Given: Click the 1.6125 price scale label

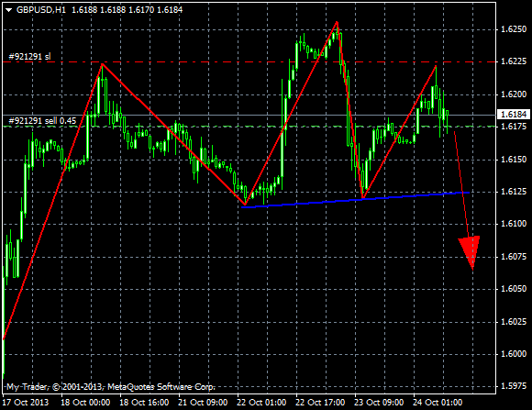Looking at the screenshot, I should point(514,192).
